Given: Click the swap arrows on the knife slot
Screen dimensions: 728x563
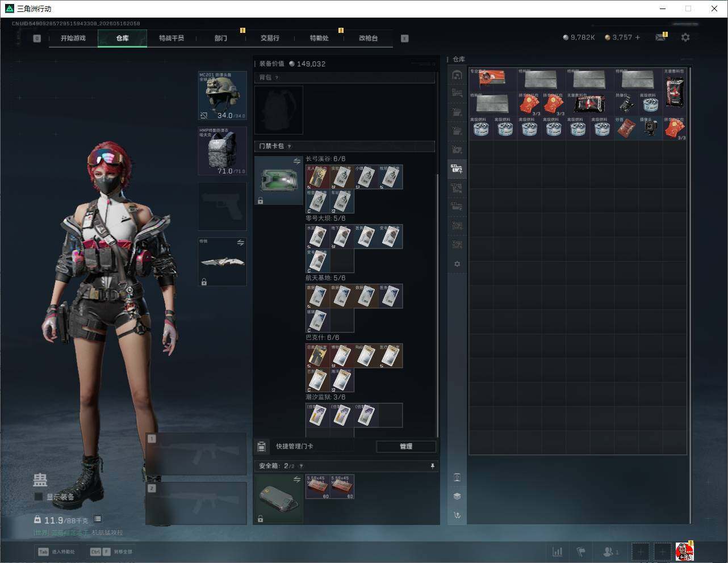Looking at the screenshot, I should [x=241, y=243].
